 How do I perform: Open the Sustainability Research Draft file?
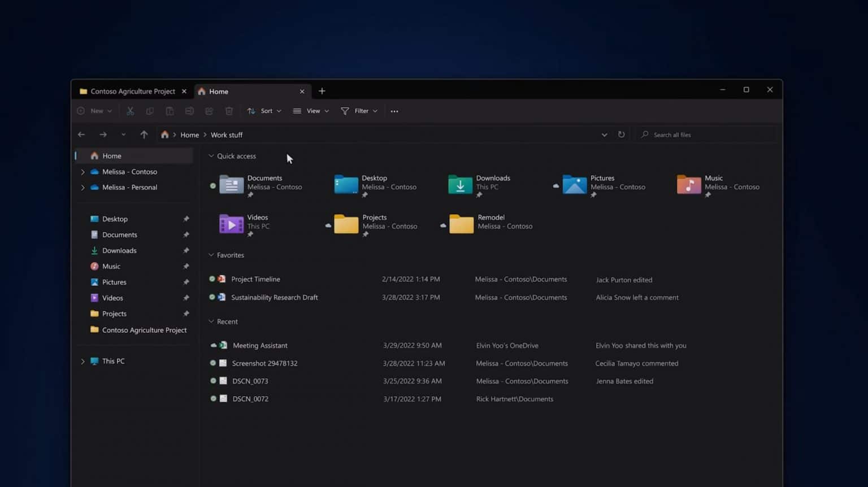coord(275,297)
